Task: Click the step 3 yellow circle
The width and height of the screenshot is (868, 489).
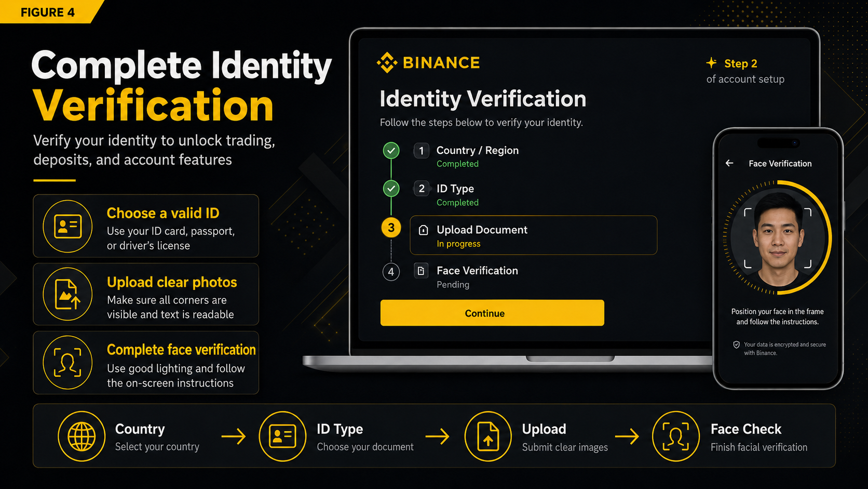Action: (x=391, y=228)
